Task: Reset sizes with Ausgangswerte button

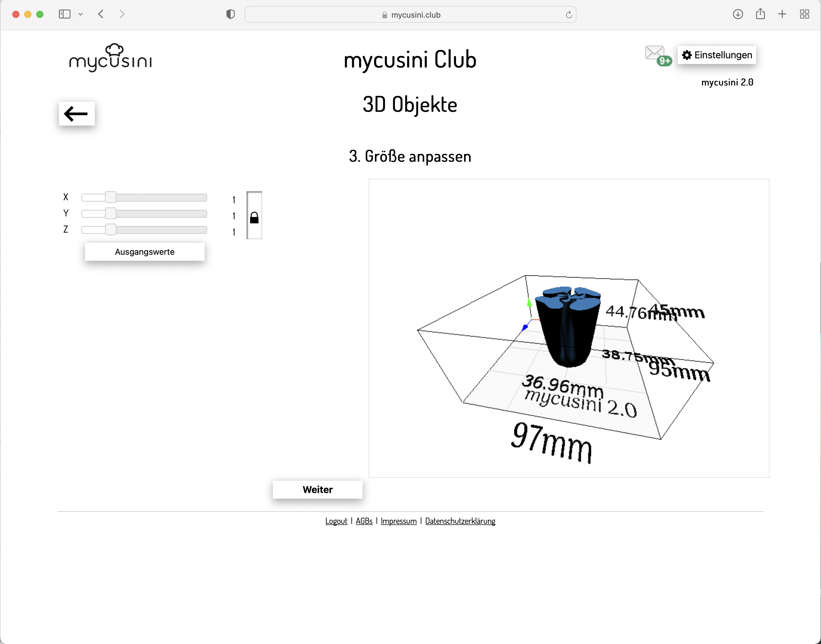Action: coord(145,252)
